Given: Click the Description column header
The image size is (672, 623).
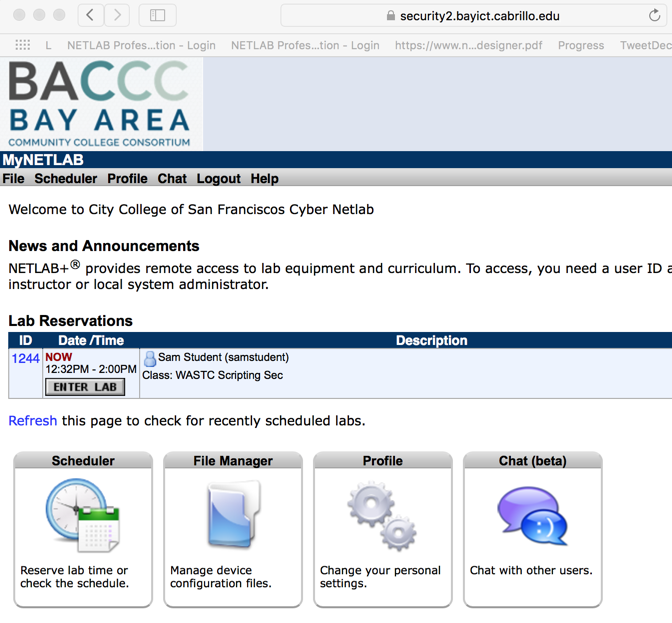Looking at the screenshot, I should click(431, 340).
